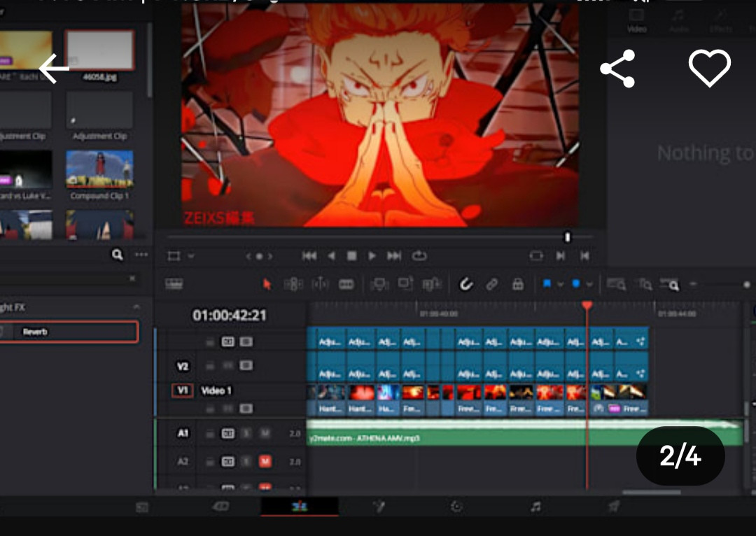Select the Reverb effect item
This screenshot has width=756, height=536.
pos(69,332)
